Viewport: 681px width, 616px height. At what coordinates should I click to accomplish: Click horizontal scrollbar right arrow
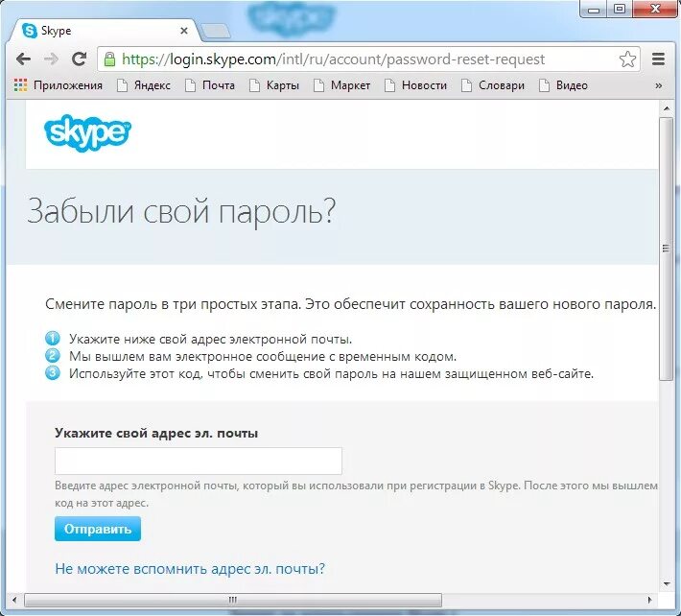(x=649, y=600)
